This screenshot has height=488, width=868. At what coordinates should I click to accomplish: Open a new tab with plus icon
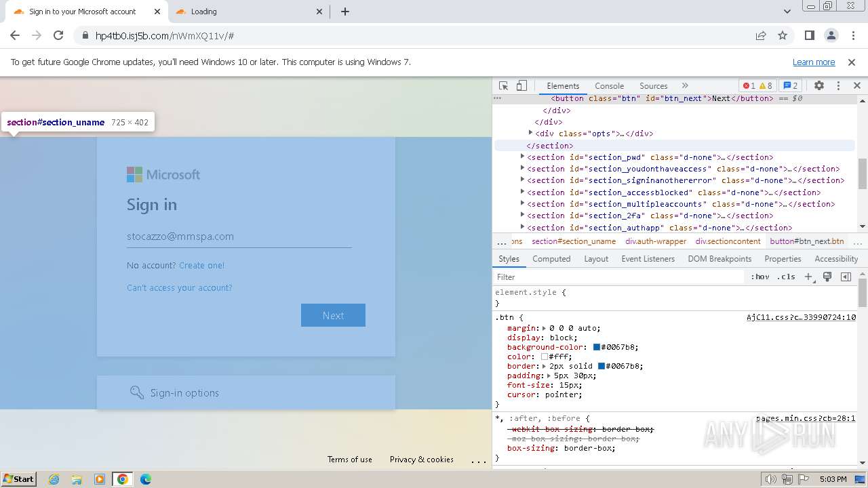(345, 12)
